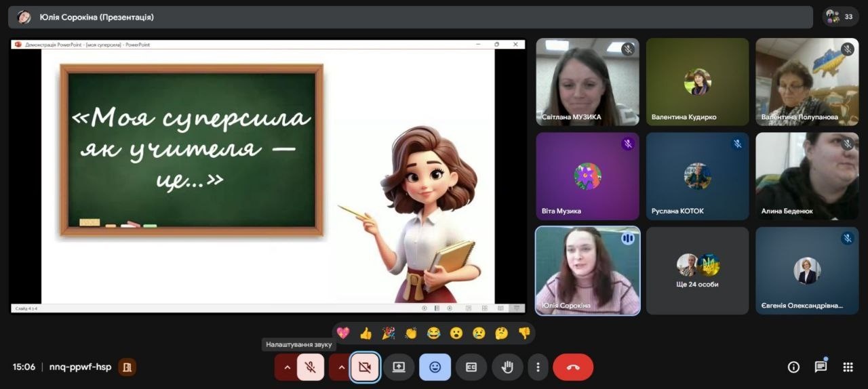Expand video settings arrow beside the camera
This screenshot has width=868, height=389.
pos(340,367)
